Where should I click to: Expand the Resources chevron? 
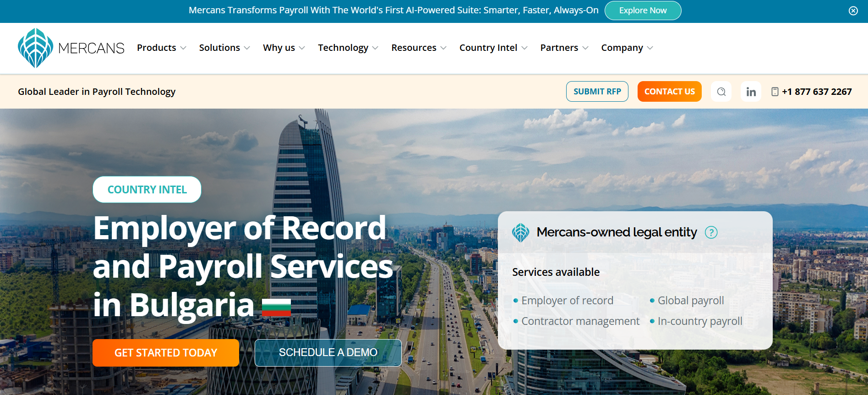click(x=443, y=48)
